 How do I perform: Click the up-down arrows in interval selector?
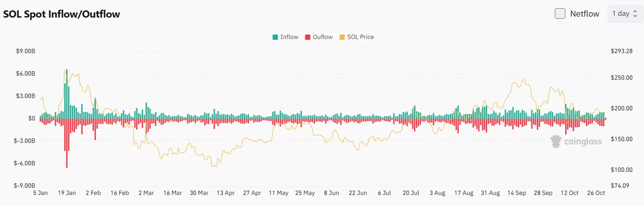click(x=635, y=14)
